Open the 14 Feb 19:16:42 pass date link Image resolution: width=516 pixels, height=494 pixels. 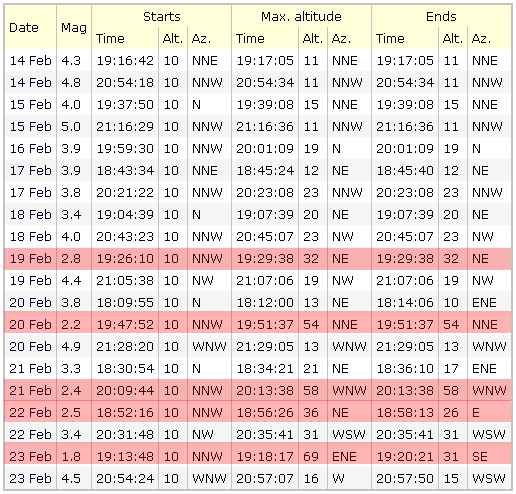30,61
